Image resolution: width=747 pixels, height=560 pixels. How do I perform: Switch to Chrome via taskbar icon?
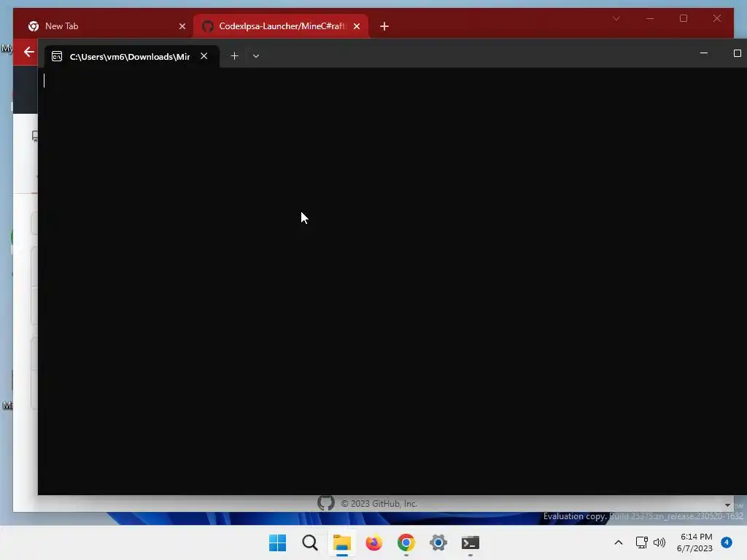(x=406, y=542)
